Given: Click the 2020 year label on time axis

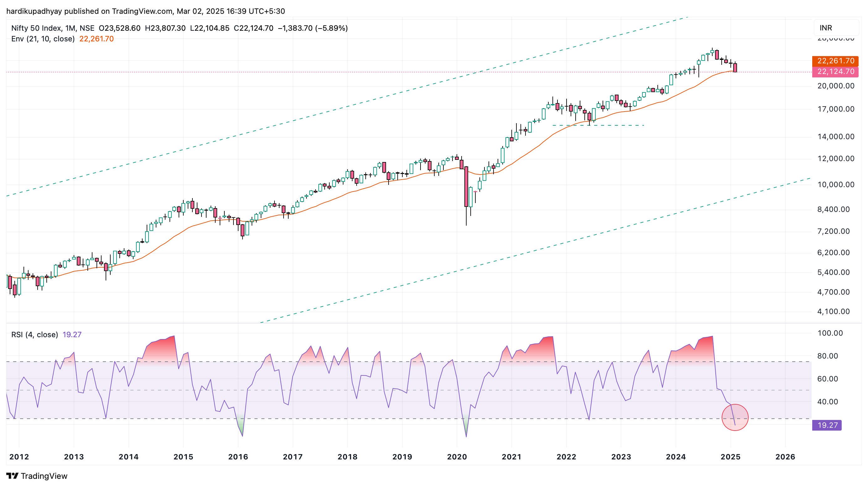Looking at the screenshot, I should pos(457,457).
